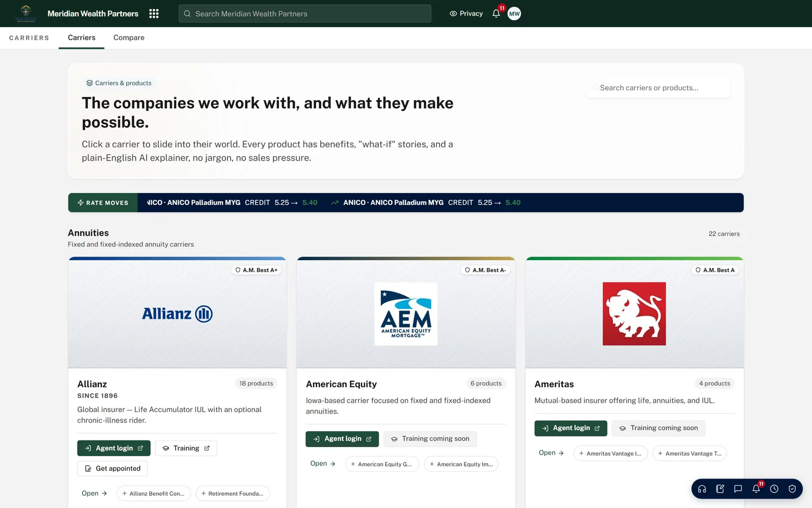Screen dimensions: 812x508
Task: Click American Equity Training coming soon
Action: 430,439
